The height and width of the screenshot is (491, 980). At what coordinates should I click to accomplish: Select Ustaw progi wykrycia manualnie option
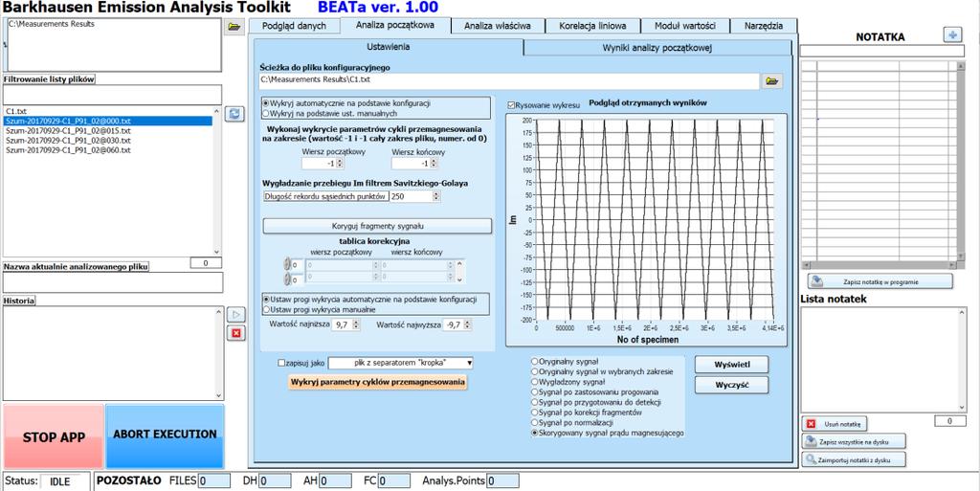319,309
